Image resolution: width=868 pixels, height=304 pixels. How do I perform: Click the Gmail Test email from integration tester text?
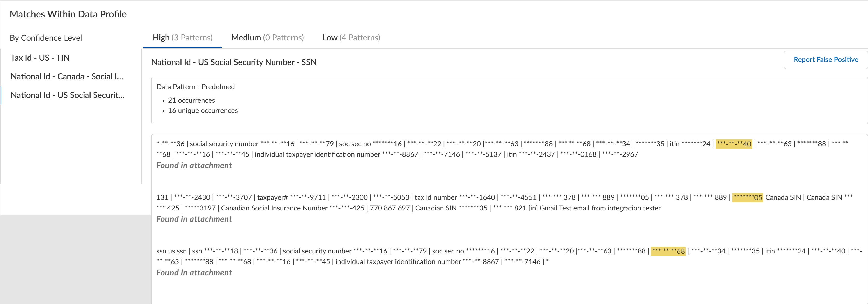click(x=600, y=208)
